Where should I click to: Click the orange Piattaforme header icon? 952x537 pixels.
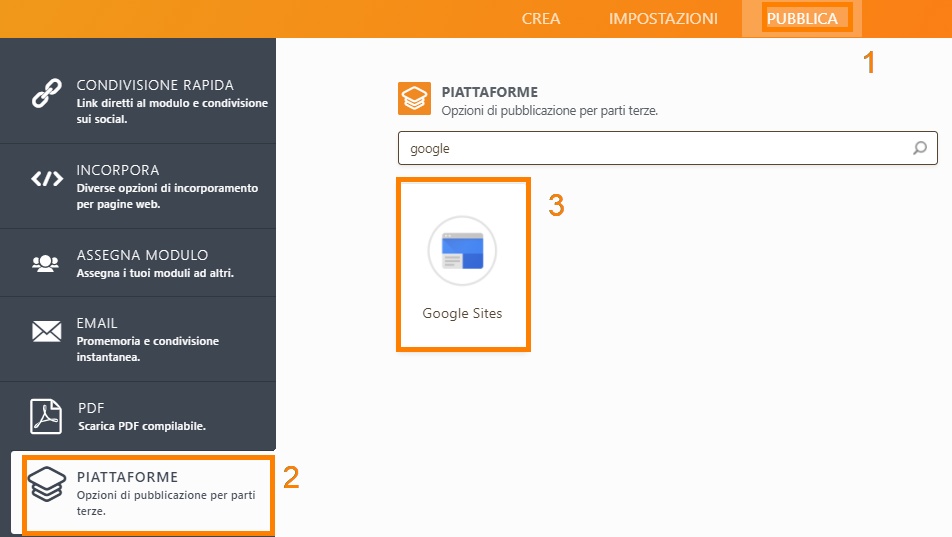[414, 99]
